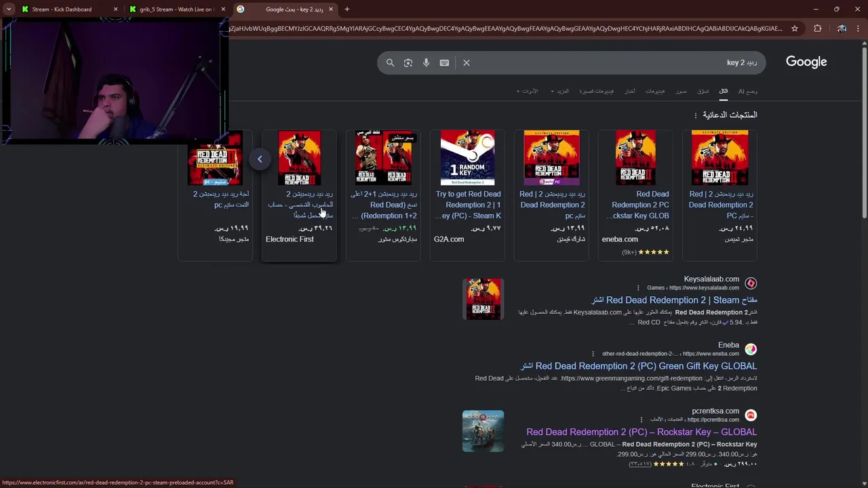Click pcrentksa.com site name
Image resolution: width=868 pixels, height=488 pixels.
coord(715,411)
